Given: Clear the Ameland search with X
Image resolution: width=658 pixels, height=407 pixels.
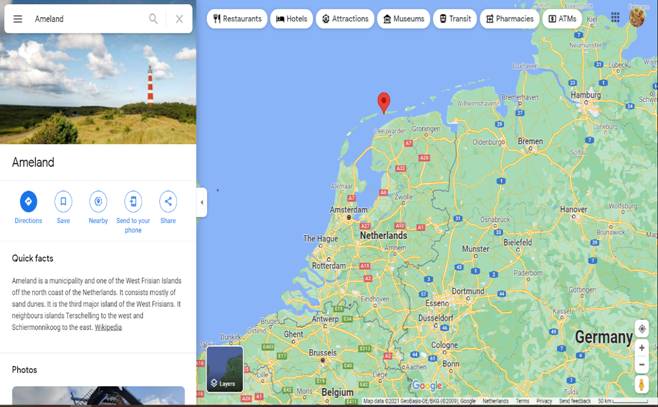Looking at the screenshot, I should (179, 18).
